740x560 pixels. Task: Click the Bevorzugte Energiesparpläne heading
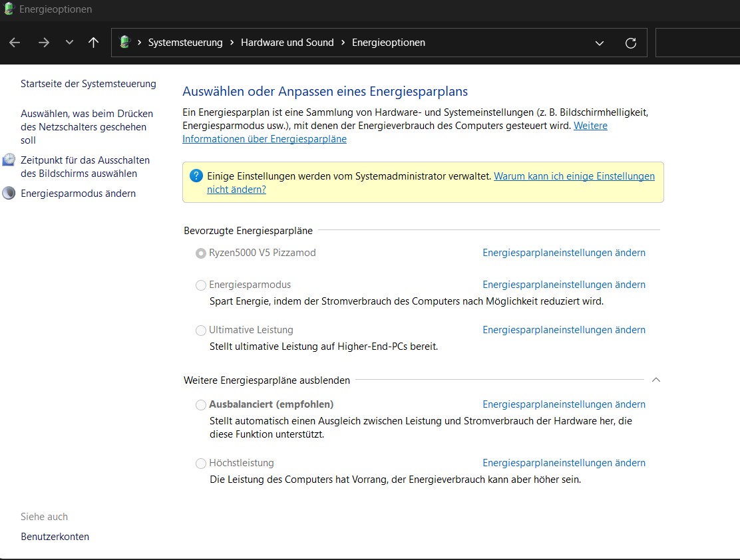click(248, 231)
